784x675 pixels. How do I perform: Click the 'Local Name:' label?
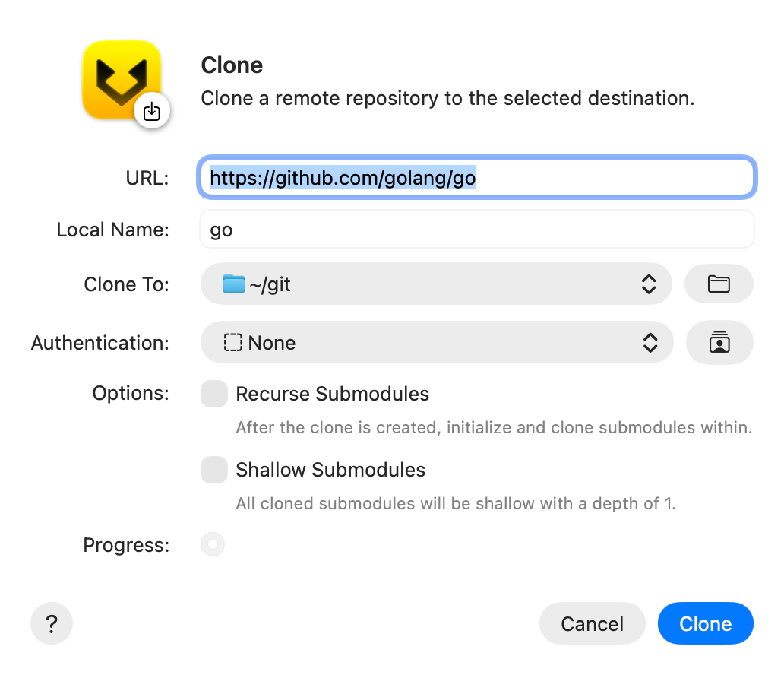[113, 230]
